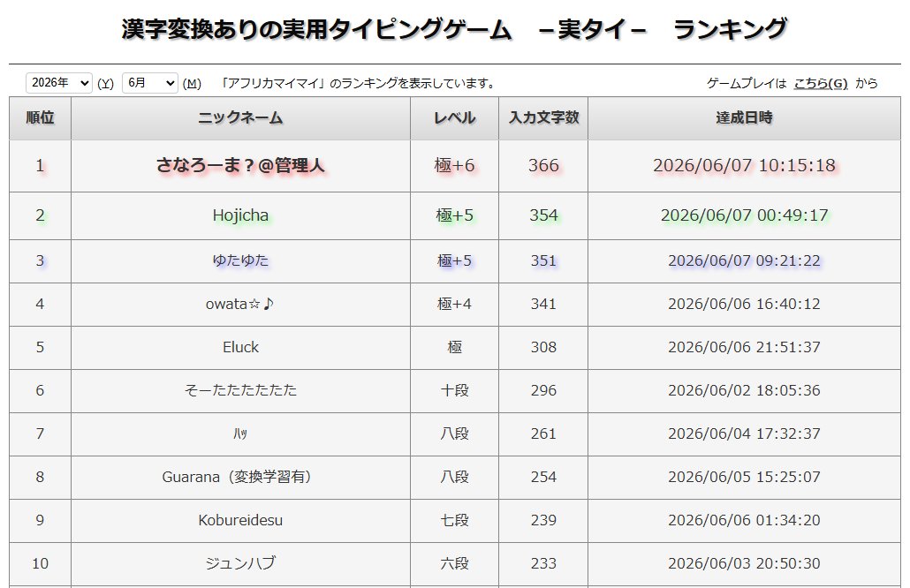Click character count 261
The height and width of the screenshot is (588, 910).
click(543, 433)
